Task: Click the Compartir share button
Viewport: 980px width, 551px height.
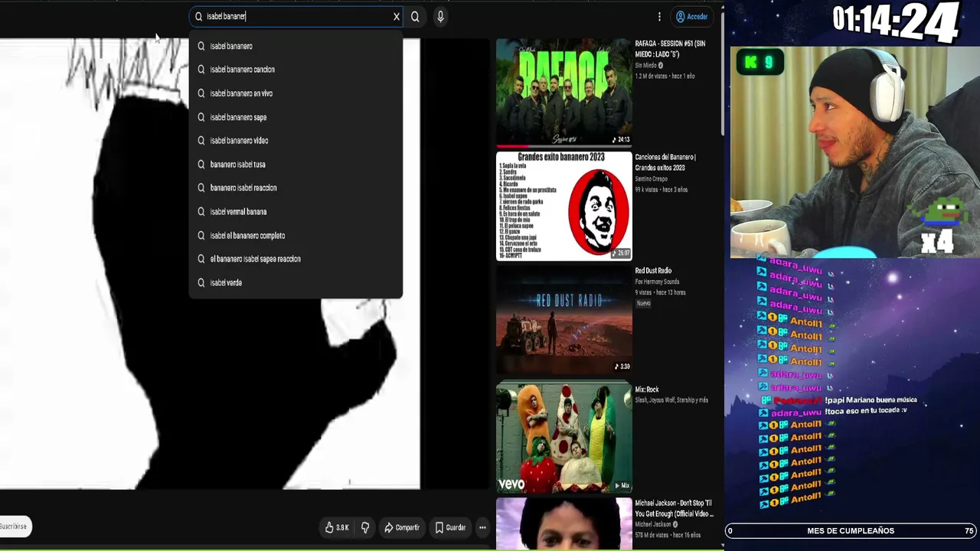Action: (x=402, y=527)
